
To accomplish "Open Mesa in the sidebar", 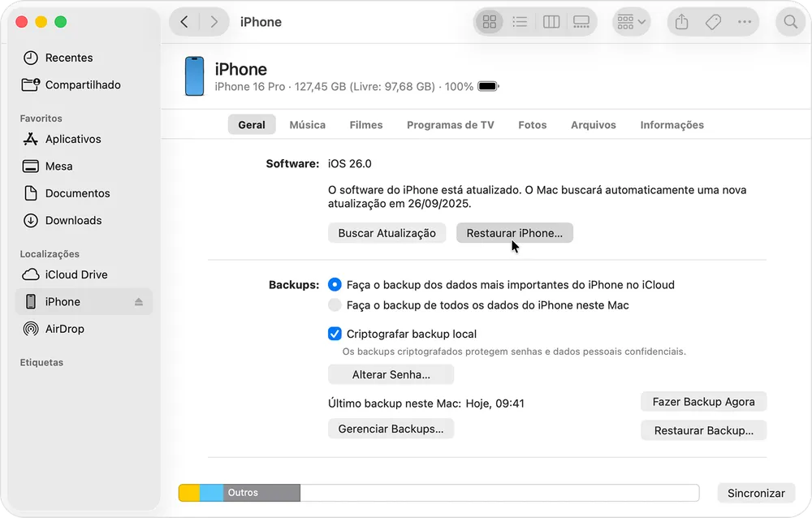I will pyautogui.click(x=84, y=166).
